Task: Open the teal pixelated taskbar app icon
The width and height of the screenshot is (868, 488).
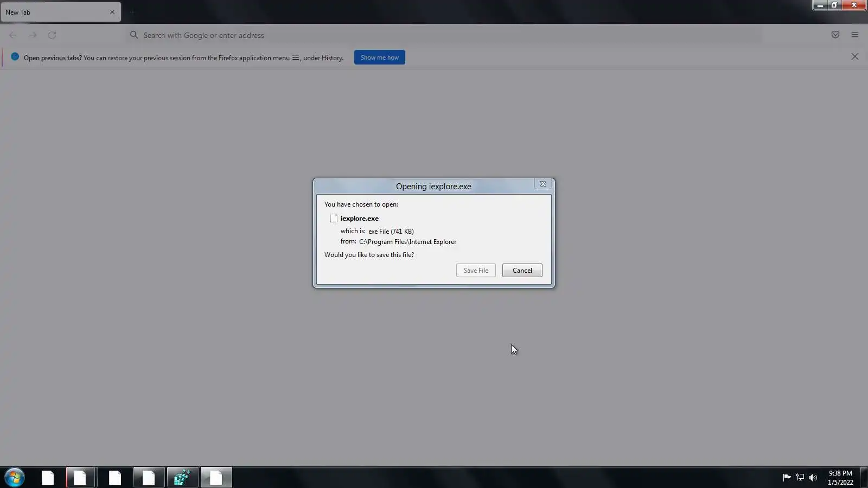Action: click(x=182, y=478)
